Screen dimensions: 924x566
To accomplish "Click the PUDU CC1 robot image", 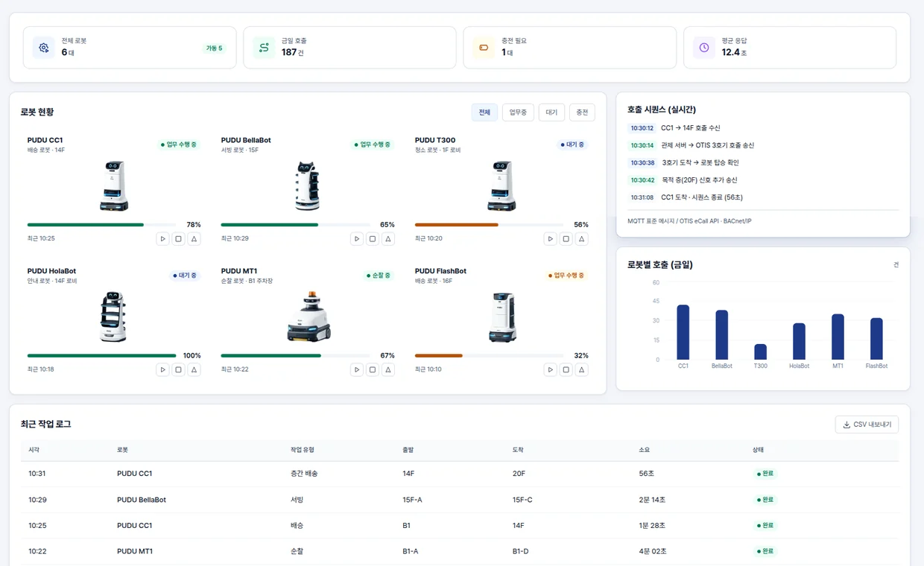I will (x=114, y=185).
